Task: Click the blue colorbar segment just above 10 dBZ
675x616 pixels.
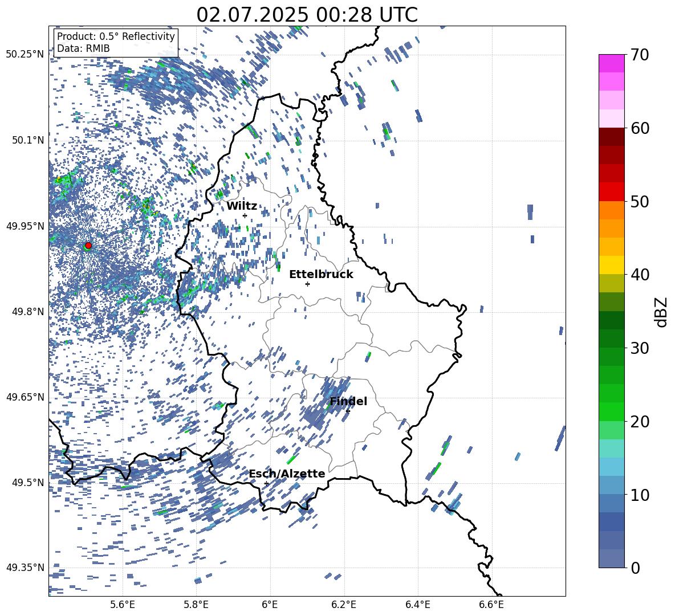Action: point(612,485)
